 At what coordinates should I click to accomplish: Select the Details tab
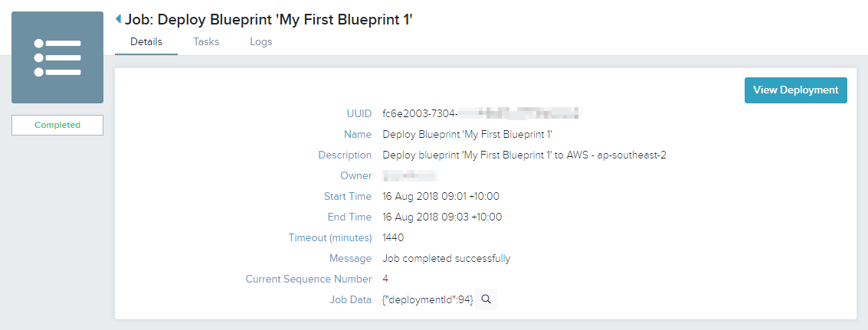(x=146, y=42)
